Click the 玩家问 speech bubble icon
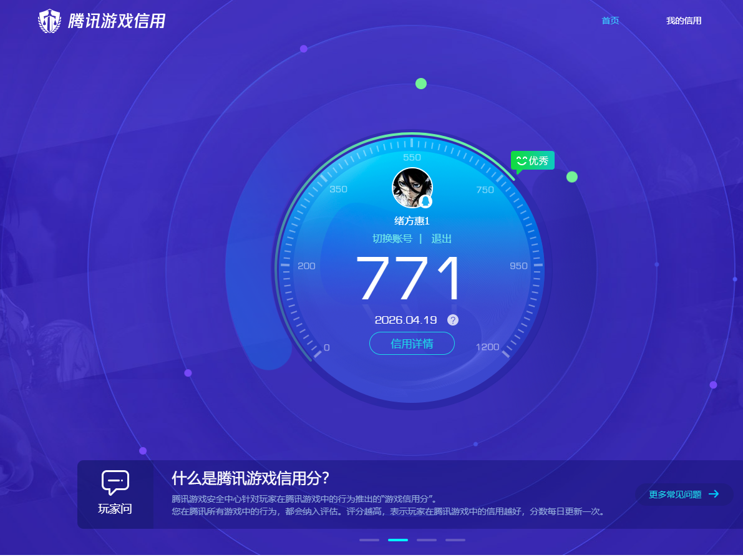The height and width of the screenshot is (560, 743). click(x=114, y=482)
